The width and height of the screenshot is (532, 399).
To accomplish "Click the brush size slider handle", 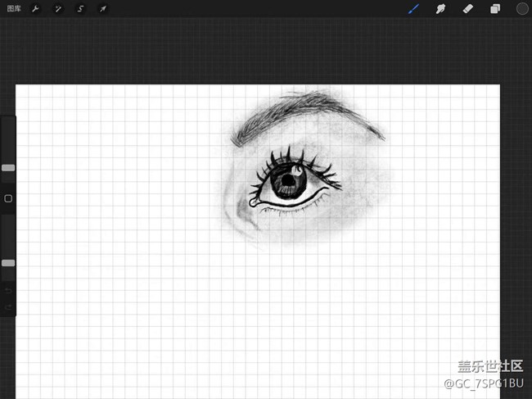I will click(x=8, y=167).
